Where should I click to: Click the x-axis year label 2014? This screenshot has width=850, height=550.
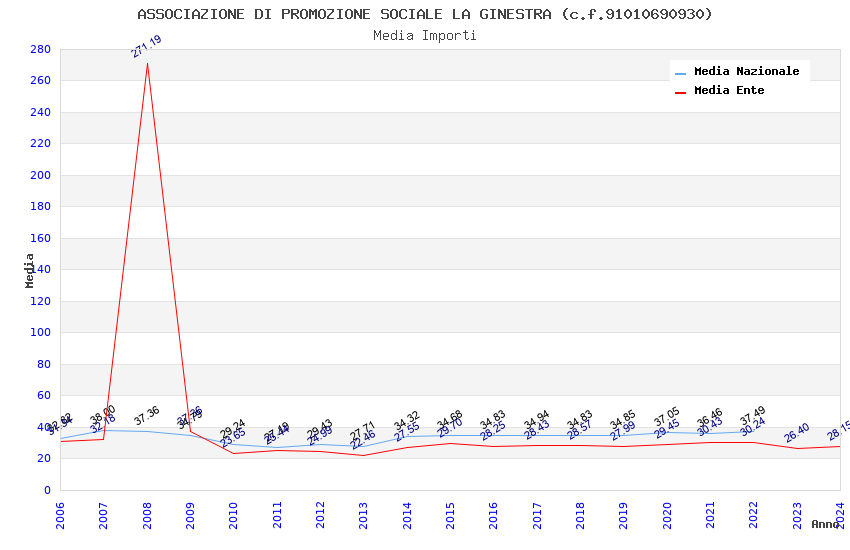coord(407,515)
